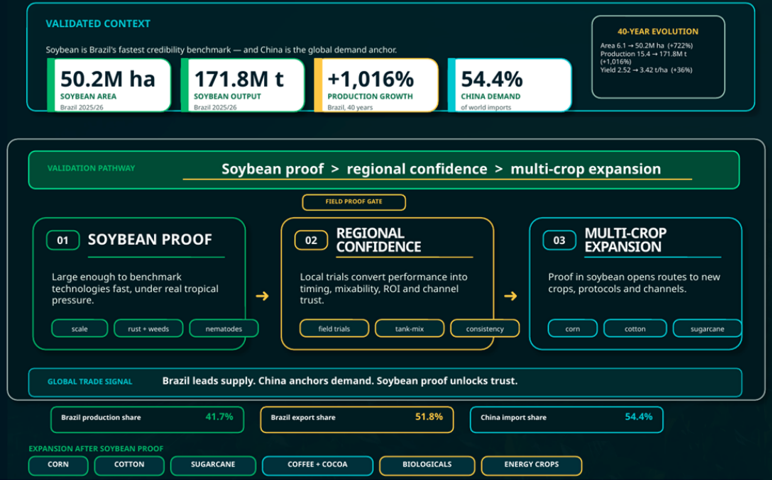Click 'Area 6.1 → 50.2M ha (+722%)' line

pos(646,45)
